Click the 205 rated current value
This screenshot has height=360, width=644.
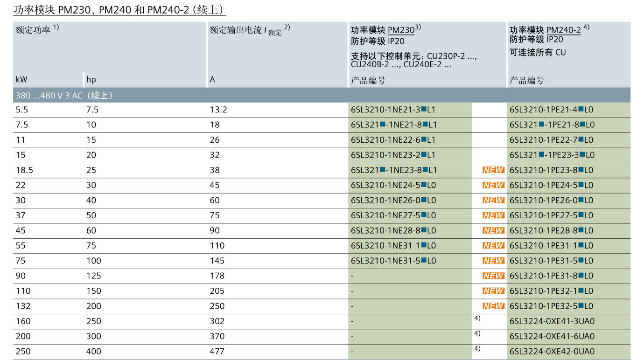coord(217,291)
